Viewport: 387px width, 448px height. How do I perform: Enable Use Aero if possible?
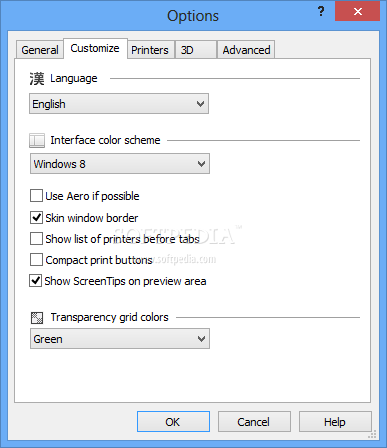pyautogui.click(x=36, y=196)
